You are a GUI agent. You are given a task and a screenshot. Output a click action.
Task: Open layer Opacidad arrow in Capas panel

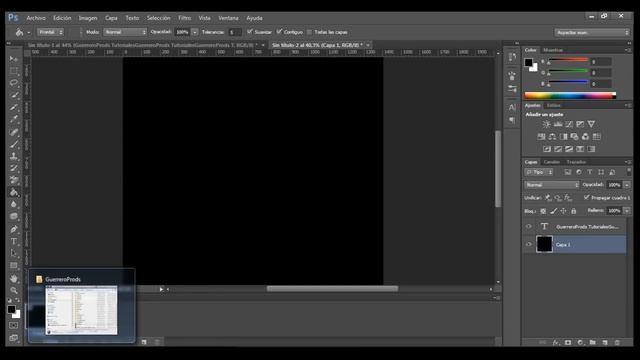pyautogui.click(x=627, y=185)
